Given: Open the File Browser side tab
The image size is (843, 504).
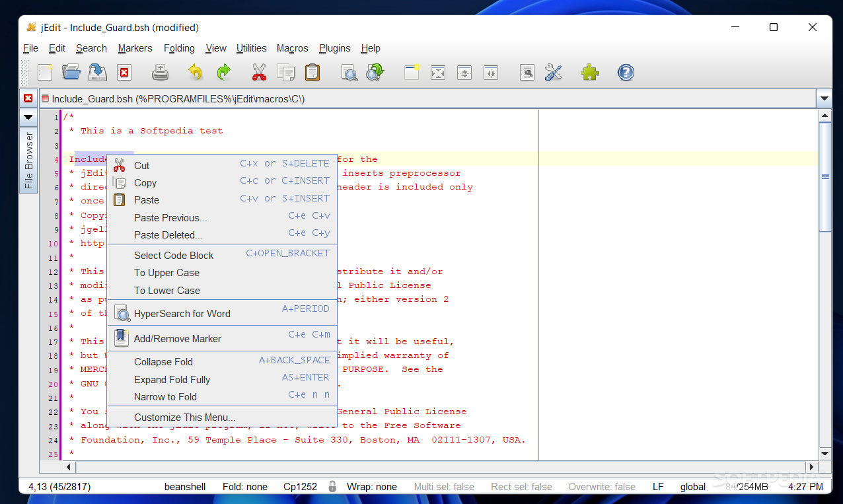Looking at the screenshot, I should [28, 160].
